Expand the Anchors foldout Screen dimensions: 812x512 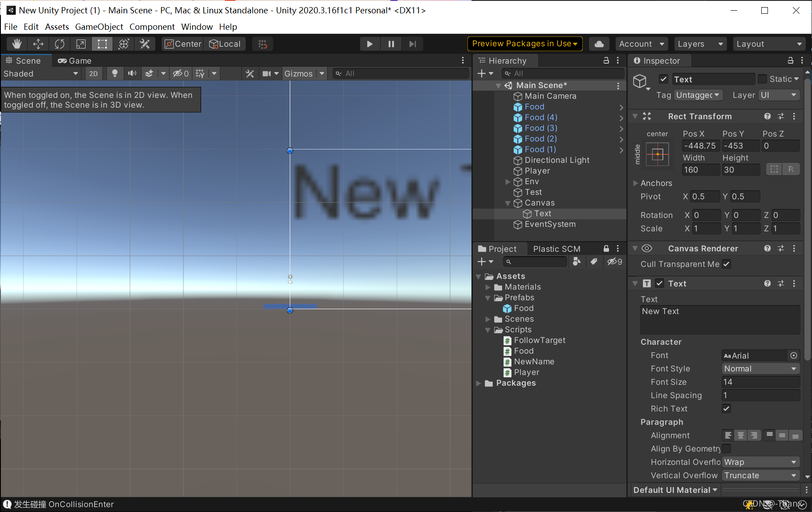[x=636, y=183]
